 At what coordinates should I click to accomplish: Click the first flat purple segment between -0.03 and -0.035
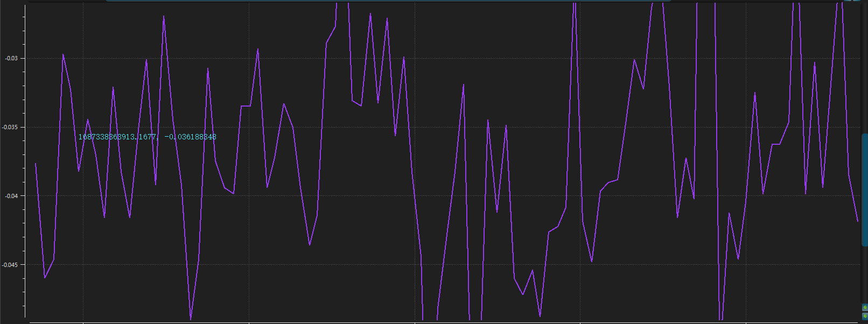point(246,106)
